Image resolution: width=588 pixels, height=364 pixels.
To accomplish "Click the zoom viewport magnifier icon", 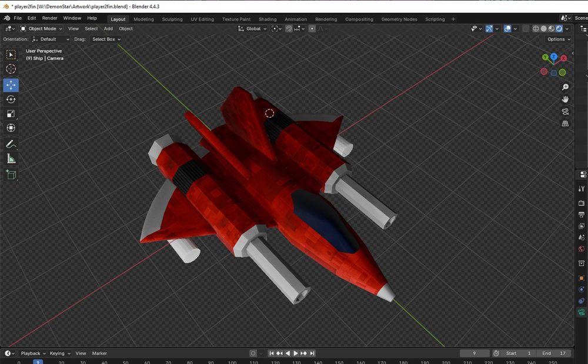I will 565,87.
